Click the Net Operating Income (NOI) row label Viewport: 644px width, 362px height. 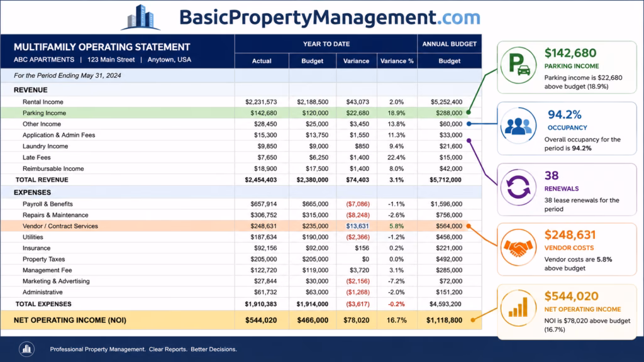[70, 320]
